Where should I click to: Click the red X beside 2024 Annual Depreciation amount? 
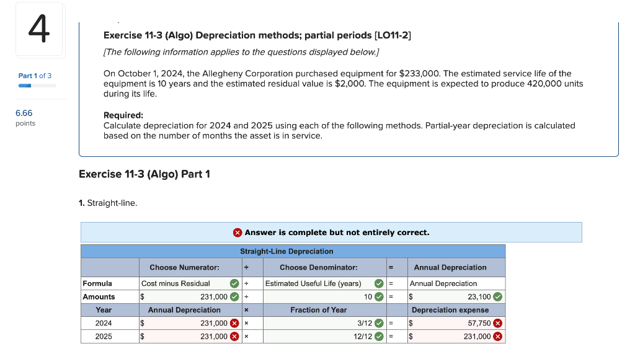coord(234,322)
